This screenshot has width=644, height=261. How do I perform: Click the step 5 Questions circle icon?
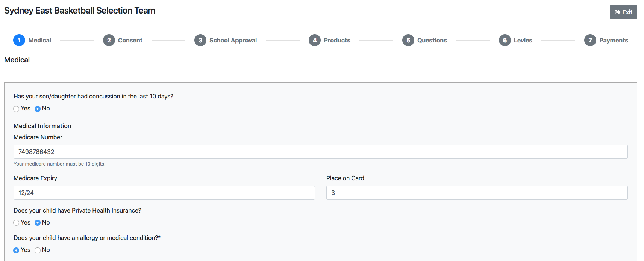click(408, 40)
